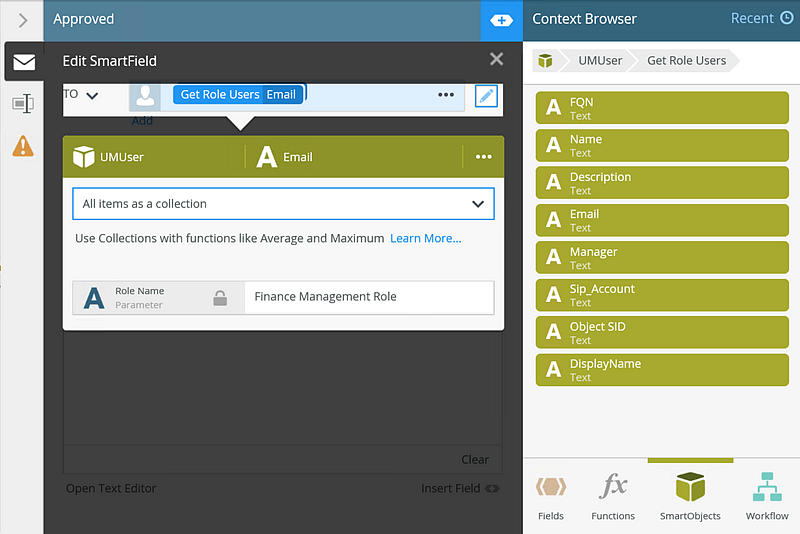Close the Edit SmartField dialog
This screenshot has width=800, height=534.
496,60
